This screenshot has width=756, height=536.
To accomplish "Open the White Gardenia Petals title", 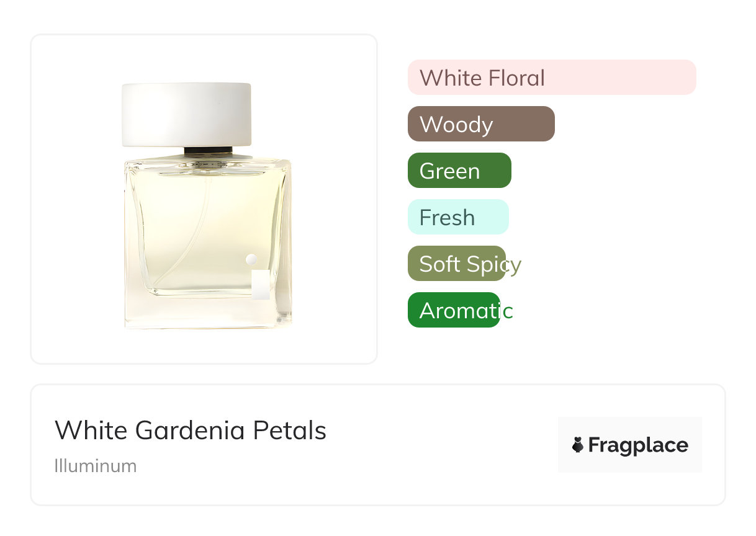I will coord(191,431).
